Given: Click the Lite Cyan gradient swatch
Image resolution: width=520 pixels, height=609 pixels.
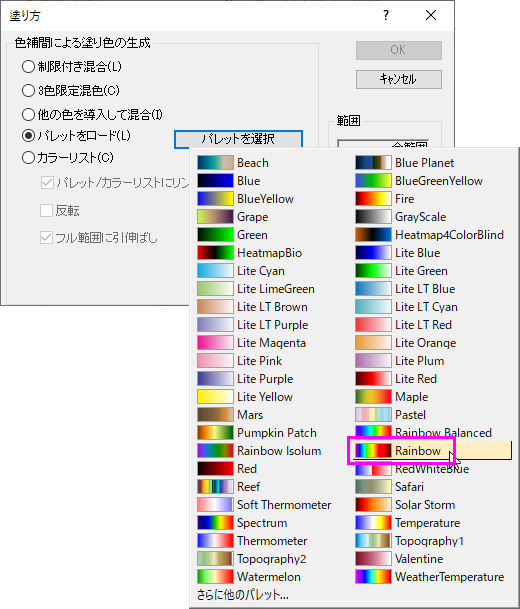Looking at the screenshot, I should 215,271.
